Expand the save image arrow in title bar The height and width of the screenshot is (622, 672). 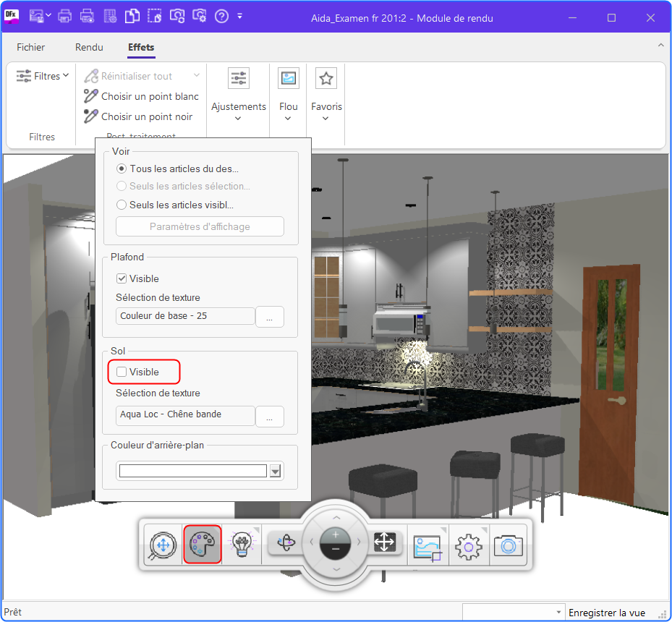(x=48, y=16)
